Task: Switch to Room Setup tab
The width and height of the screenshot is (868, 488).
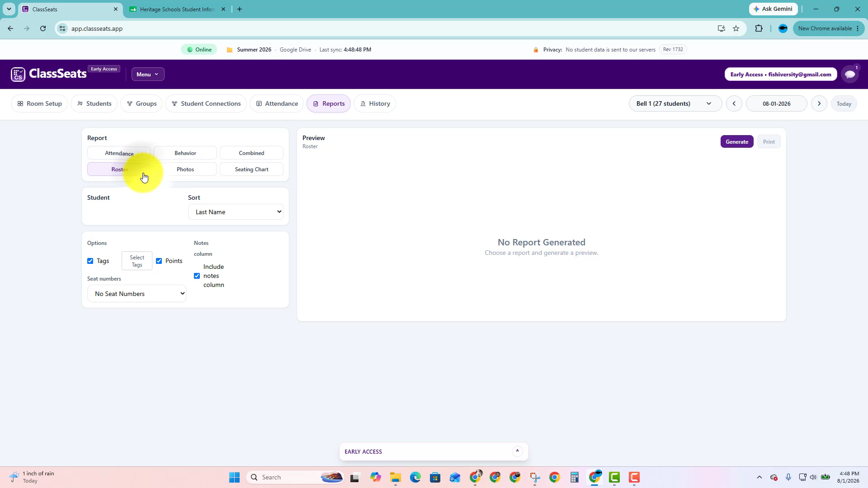Action: tap(39, 103)
